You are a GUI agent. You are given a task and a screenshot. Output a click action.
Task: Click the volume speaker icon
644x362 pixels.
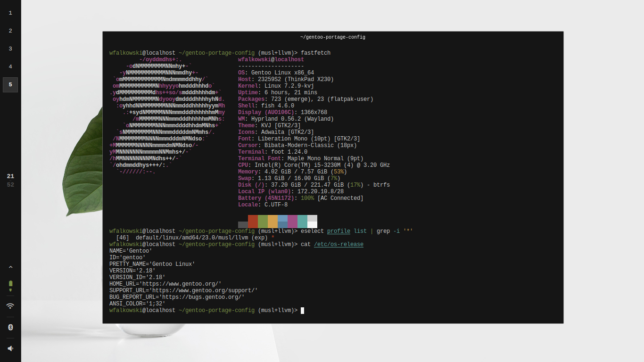[10, 348]
